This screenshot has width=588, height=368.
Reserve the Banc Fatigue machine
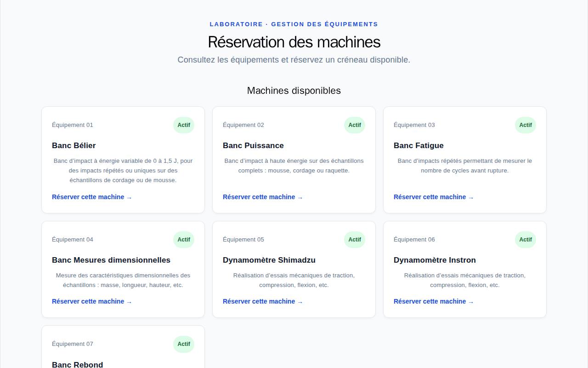pos(434,197)
